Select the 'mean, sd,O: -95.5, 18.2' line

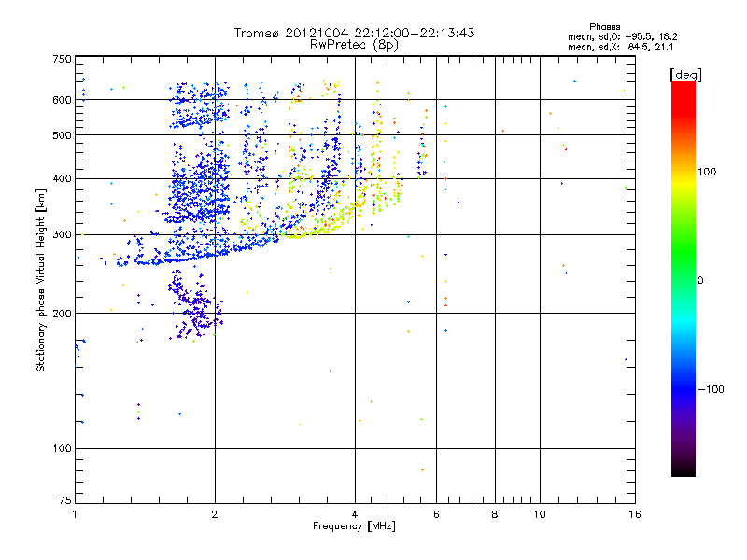(622, 36)
